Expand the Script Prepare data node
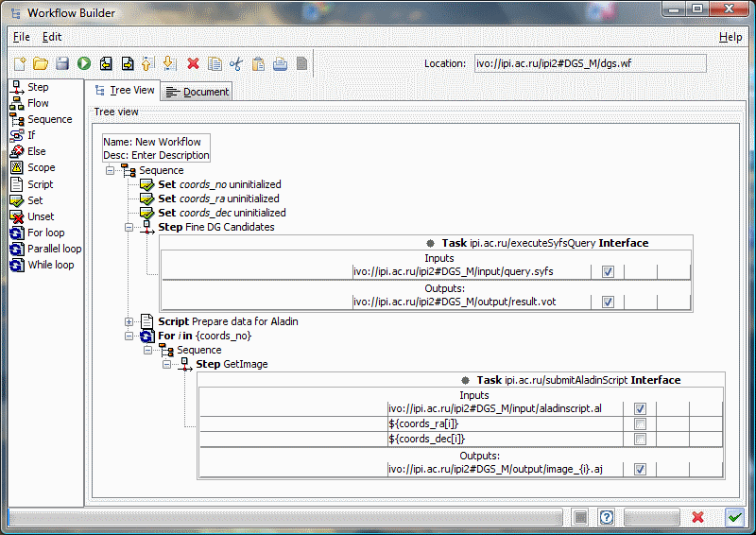 pyautogui.click(x=129, y=321)
